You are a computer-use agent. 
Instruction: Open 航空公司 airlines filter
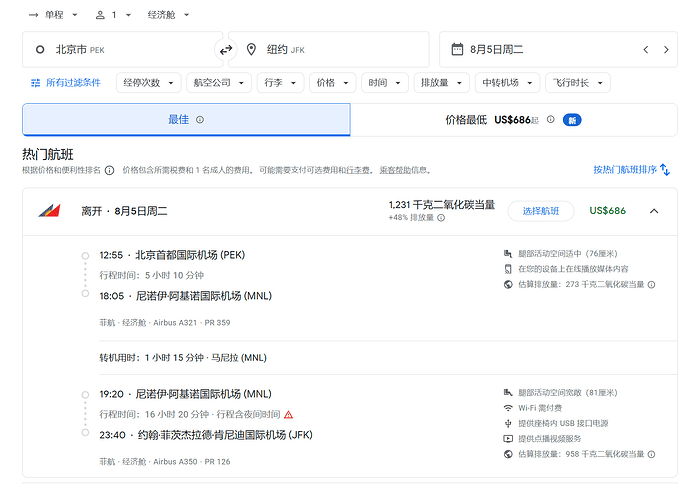(219, 83)
